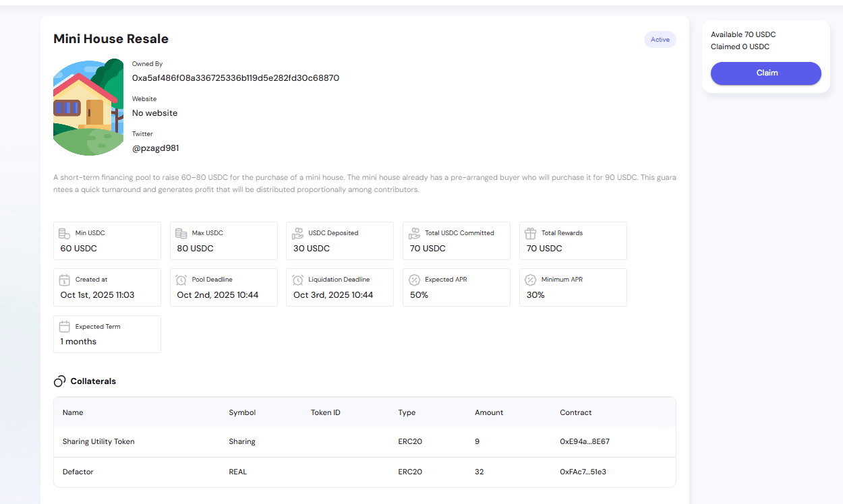
Task: Click the clock icon beside Liquidation Deadline
Action: (x=297, y=280)
